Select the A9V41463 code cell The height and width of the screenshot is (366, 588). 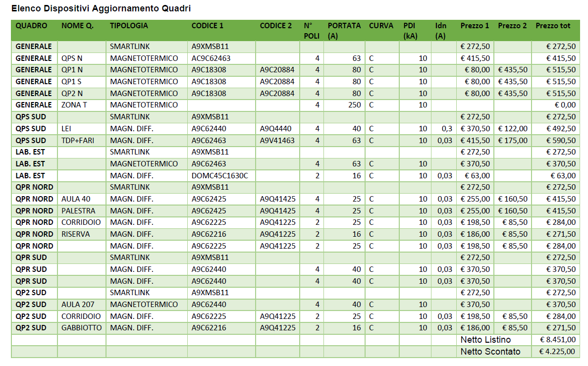(x=277, y=140)
